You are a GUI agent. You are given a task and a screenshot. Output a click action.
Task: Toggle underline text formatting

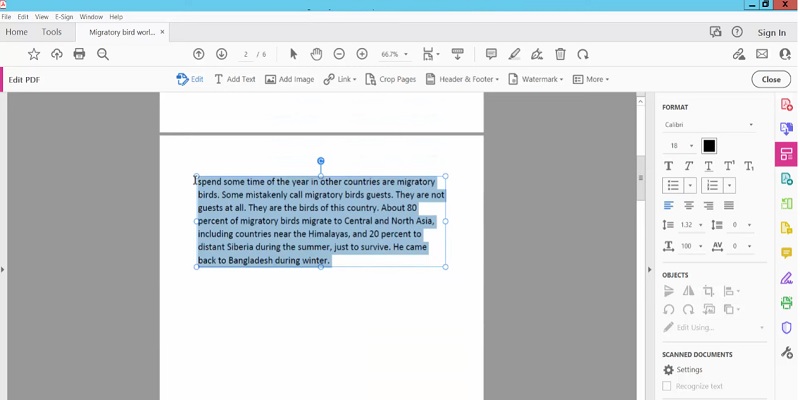pos(708,166)
